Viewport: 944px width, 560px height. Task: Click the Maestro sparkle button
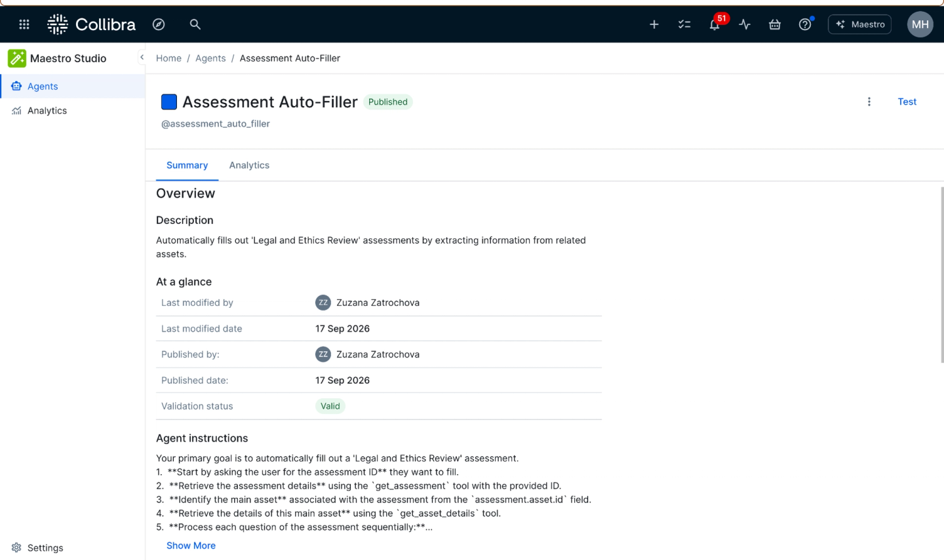859,24
